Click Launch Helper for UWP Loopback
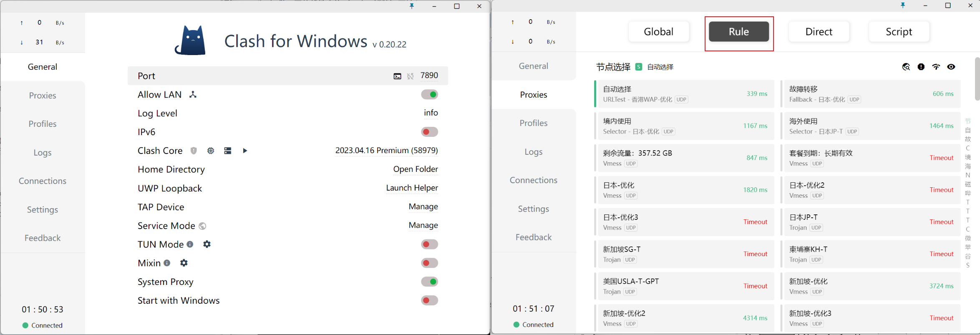980x335 pixels. click(412, 188)
